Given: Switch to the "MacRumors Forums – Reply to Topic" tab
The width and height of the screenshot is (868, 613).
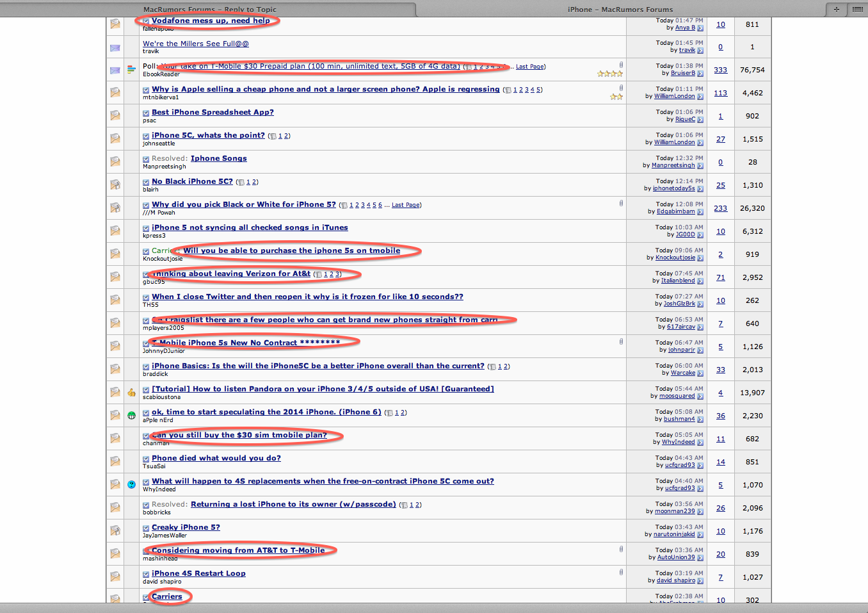Looking at the screenshot, I should 210,10.
